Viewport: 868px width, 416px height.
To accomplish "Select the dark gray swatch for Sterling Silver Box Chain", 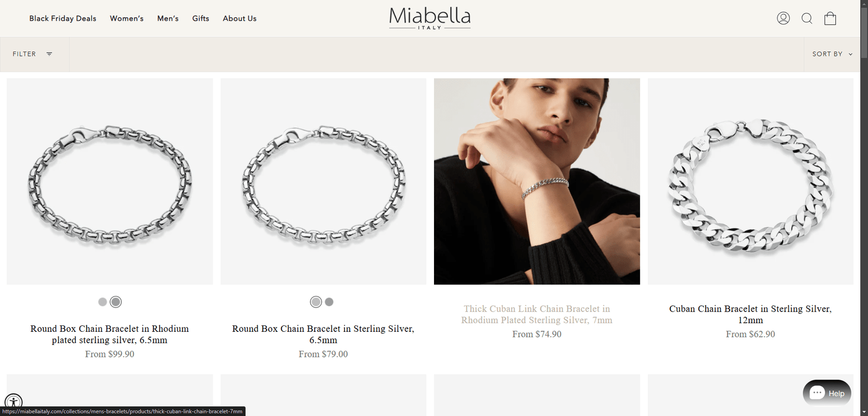I will point(329,302).
